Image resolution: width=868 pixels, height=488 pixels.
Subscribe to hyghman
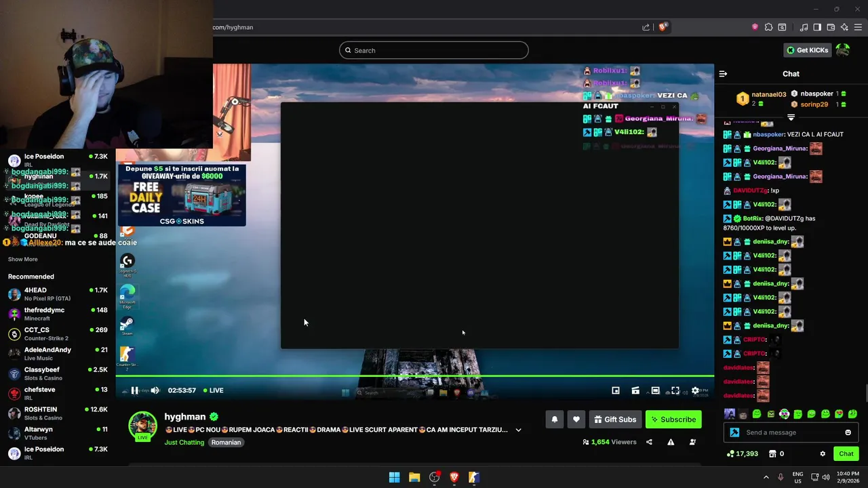pos(673,420)
